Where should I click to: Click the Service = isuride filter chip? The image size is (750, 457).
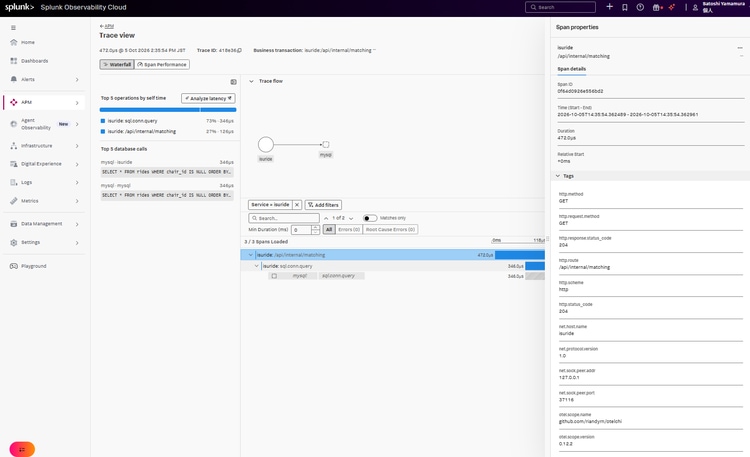[270, 205]
